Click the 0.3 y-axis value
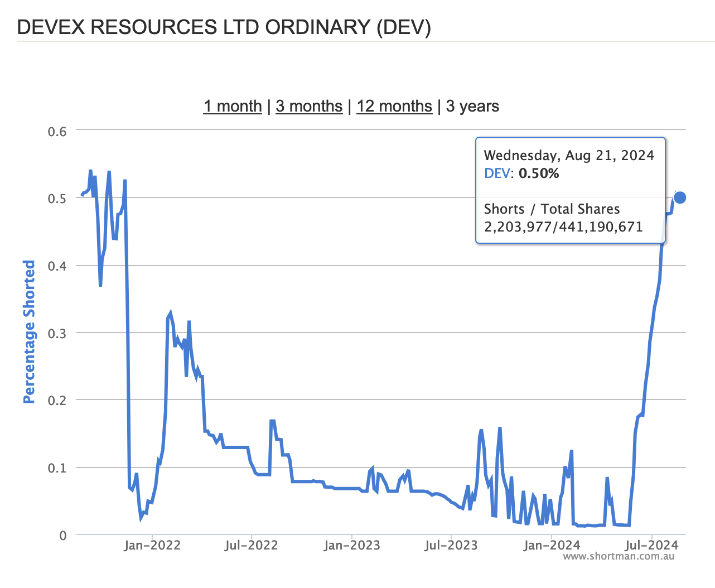The image size is (715, 588). [x=57, y=334]
